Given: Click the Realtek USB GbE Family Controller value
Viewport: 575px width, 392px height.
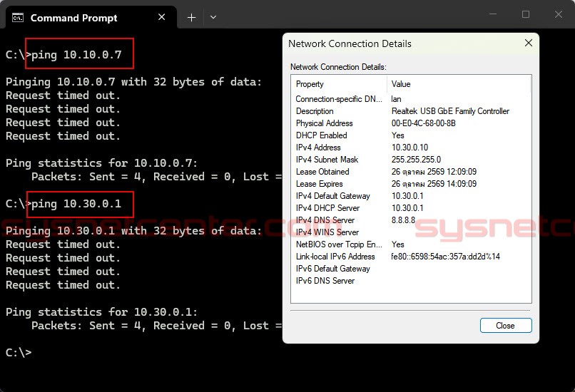Looking at the screenshot, I should coord(450,111).
